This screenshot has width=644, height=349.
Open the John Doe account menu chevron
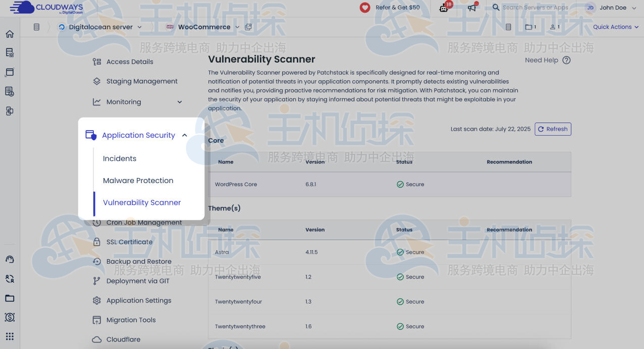(x=635, y=8)
